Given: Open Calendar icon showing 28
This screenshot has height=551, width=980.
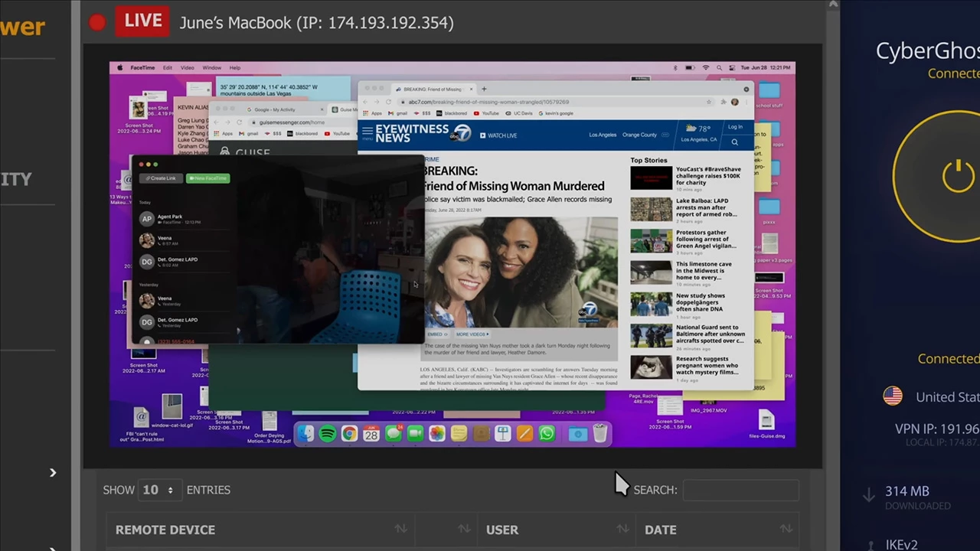Looking at the screenshot, I should click(371, 434).
